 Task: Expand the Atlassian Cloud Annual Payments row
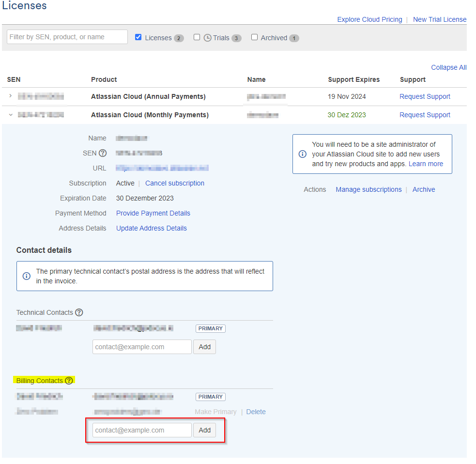click(11, 96)
